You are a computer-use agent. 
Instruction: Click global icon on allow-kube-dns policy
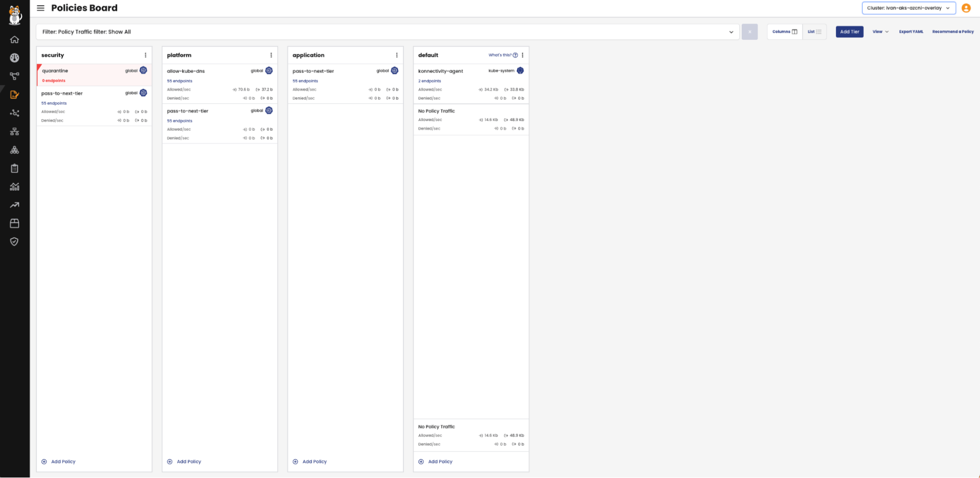[x=269, y=71]
